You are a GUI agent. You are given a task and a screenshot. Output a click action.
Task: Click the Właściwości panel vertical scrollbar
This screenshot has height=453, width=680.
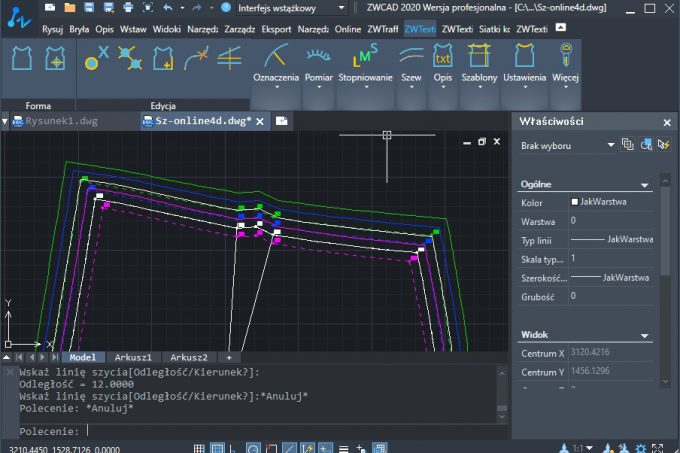pyautogui.click(x=665, y=231)
